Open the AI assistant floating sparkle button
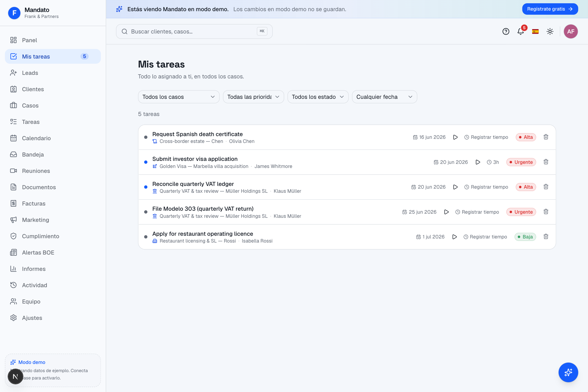588x392 pixels. pyautogui.click(x=568, y=372)
